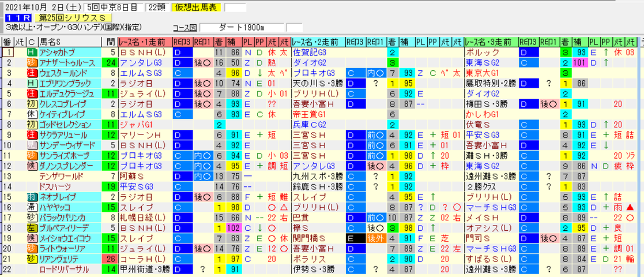The height and width of the screenshot is (277, 644).
Task: Click the orange 後外 cell in the メイショウエイコウ row
Action: (x=376, y=238)
